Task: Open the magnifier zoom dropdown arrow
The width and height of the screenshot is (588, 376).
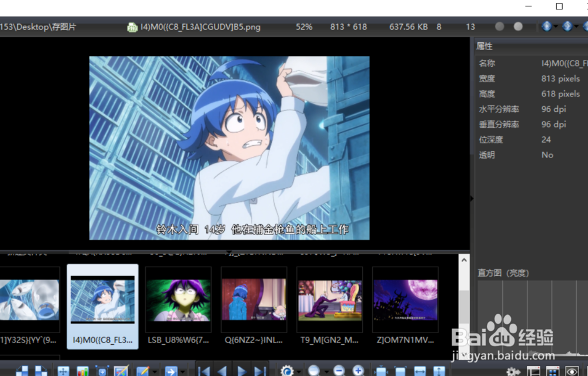Action: point(326,372)
